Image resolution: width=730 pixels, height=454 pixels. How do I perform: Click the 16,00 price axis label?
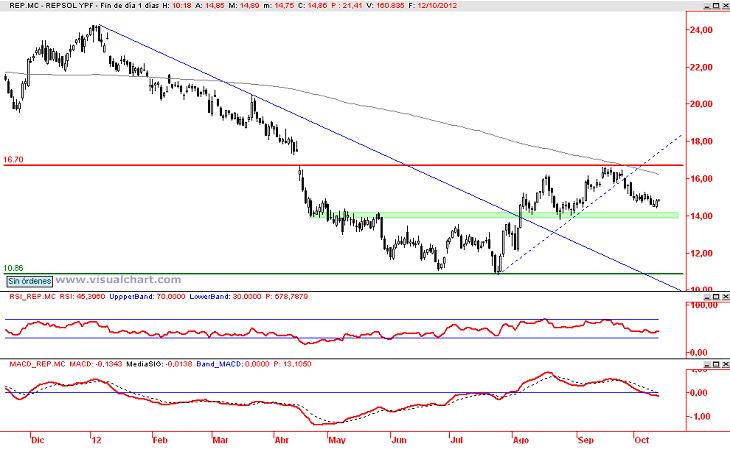click(x=701, y=178)
